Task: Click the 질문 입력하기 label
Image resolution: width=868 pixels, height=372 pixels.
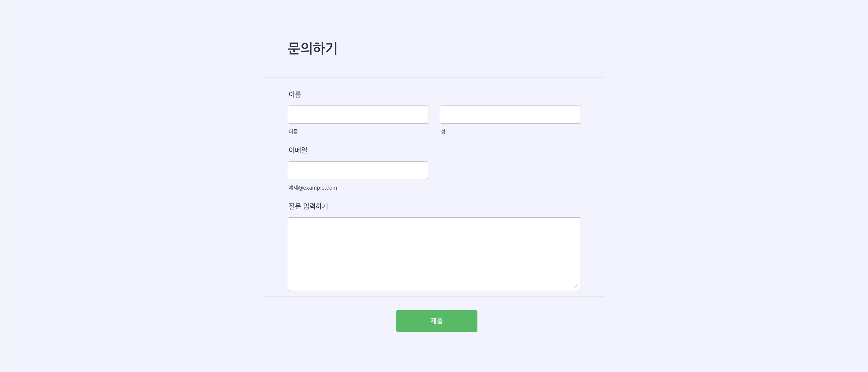Action: coord(308,206)
